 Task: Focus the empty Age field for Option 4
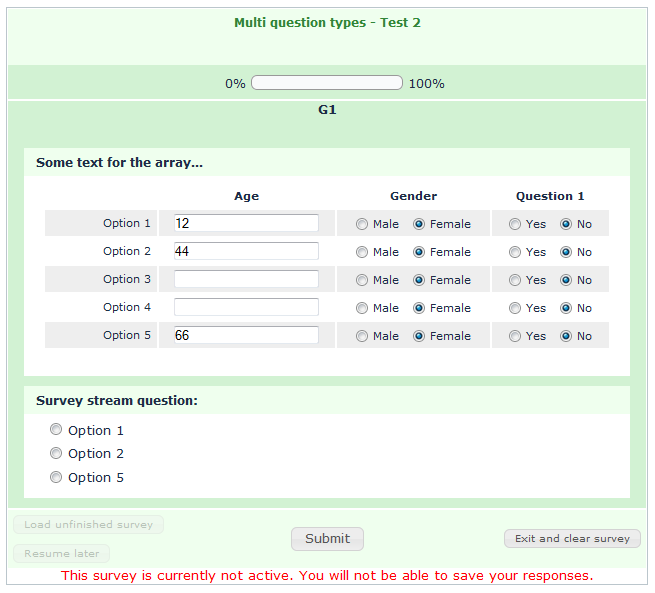tap(246, 307)
